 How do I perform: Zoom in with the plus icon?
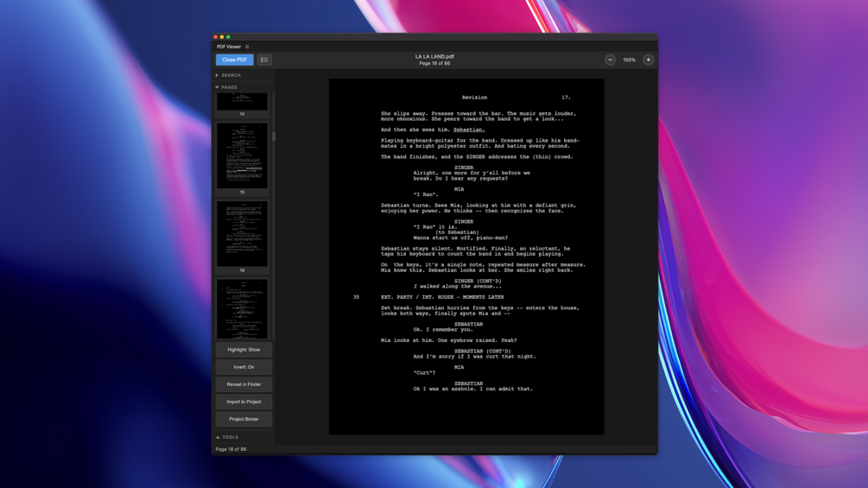pyautogui.click(x=649, y=60)
